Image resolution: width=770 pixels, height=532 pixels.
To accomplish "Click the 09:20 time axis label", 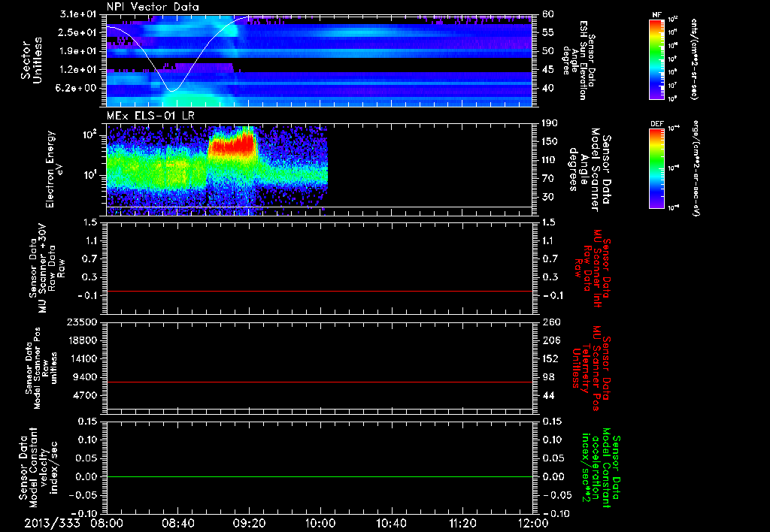I will click(250, 523).
